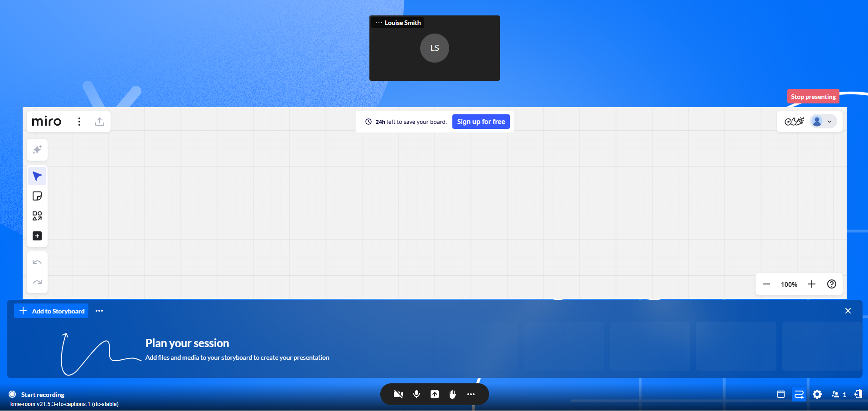This screenshot has height=411, width=868.
Task: Raise your hand
Action: (453, 394)
